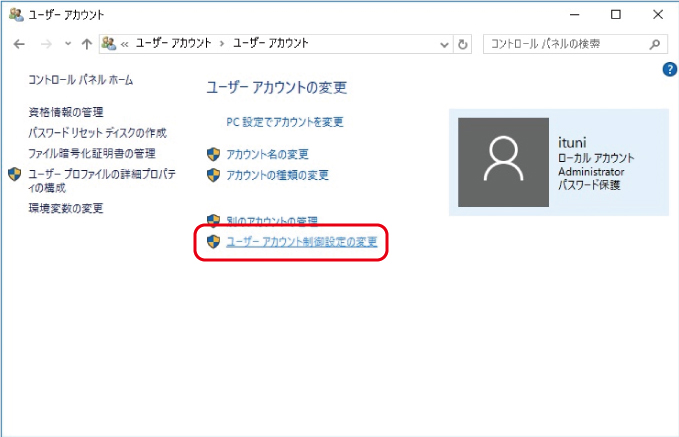
Task: Open the recent locations dropdown chevron
Action: click(x=68, y=44)
